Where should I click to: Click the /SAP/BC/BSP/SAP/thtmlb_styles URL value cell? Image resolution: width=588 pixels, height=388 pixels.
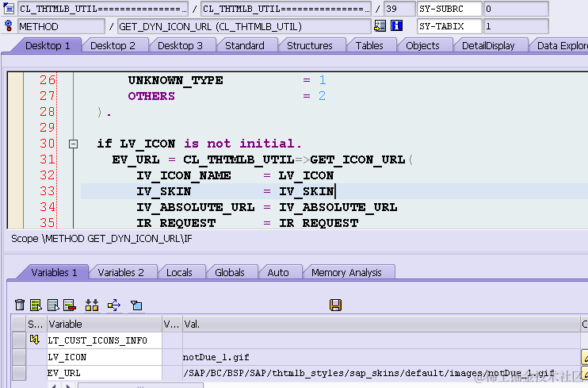381,373
